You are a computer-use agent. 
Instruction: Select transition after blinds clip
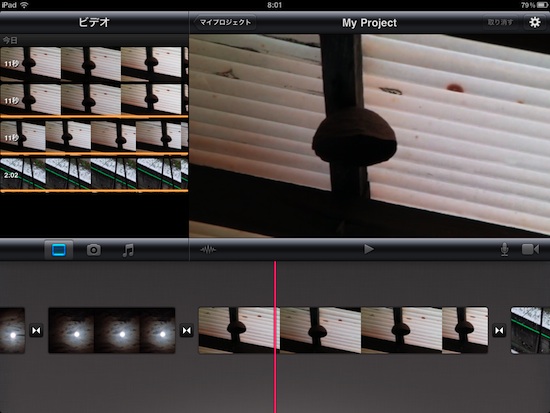[499, 331]
